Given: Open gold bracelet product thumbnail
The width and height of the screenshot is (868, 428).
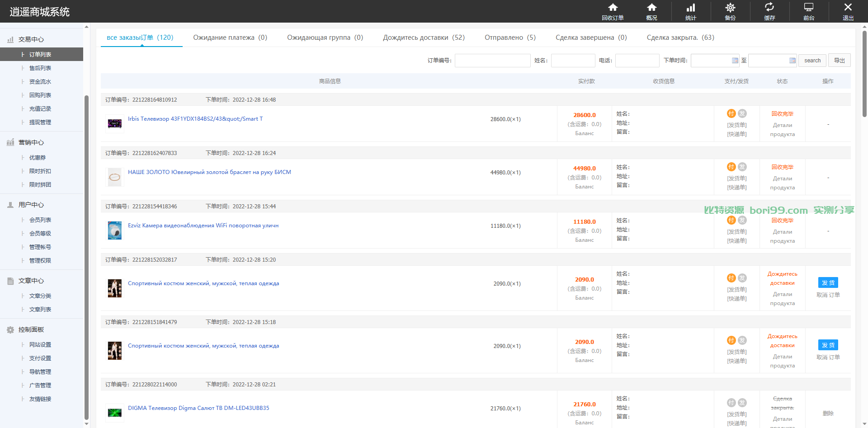Looking at the screenshot, I should point(115,177).
